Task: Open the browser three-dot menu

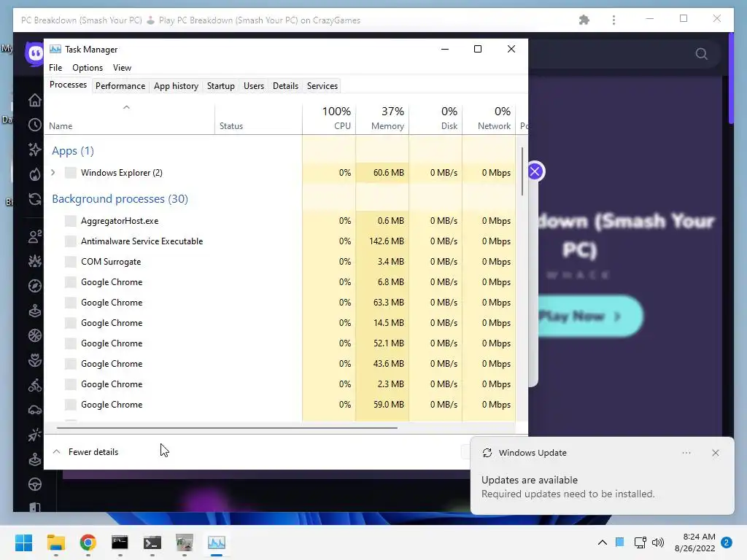Action: click(614, 20)
